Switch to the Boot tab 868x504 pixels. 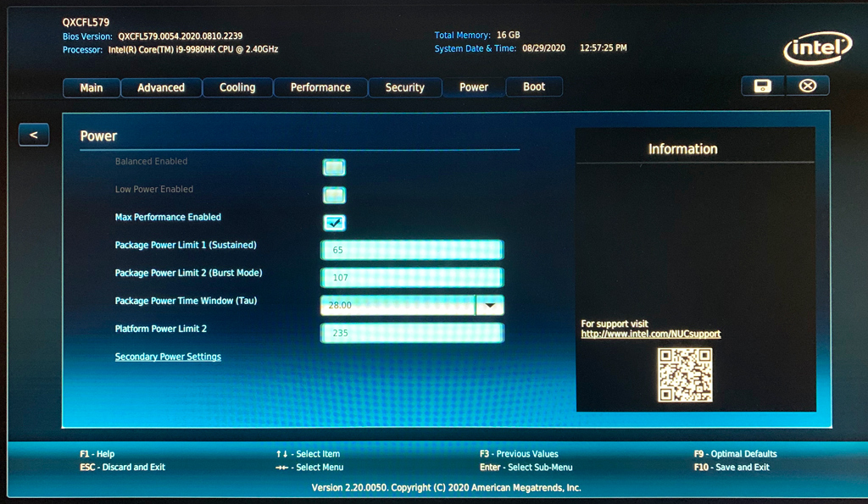click(x=534, y=87)
